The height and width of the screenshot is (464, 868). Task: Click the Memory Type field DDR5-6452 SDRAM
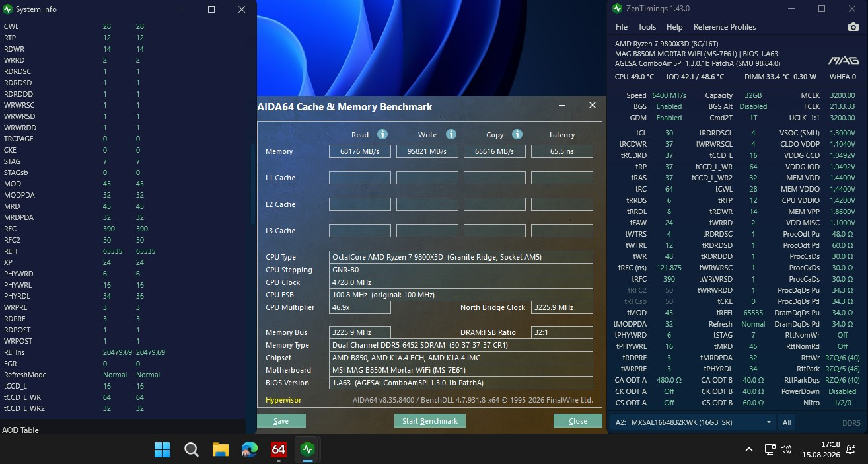click(x=461, y=345)
